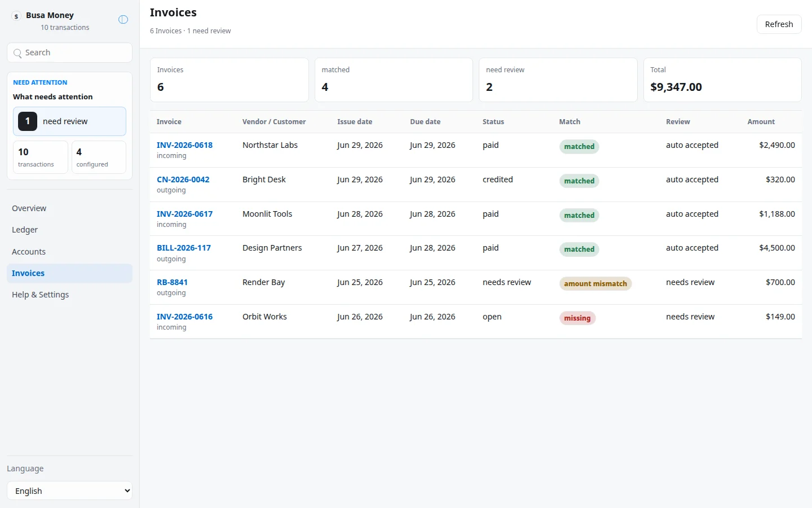Open invoice INV-2026-0616
Image resolution: width=812 pixels, height=508 pixels.
[x=184, y=317]
